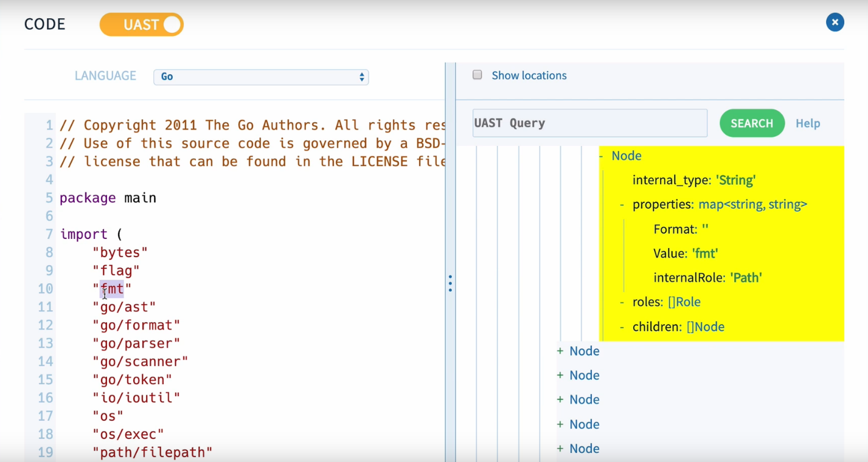Click line number 5 in the gutter

pos(49,198)
